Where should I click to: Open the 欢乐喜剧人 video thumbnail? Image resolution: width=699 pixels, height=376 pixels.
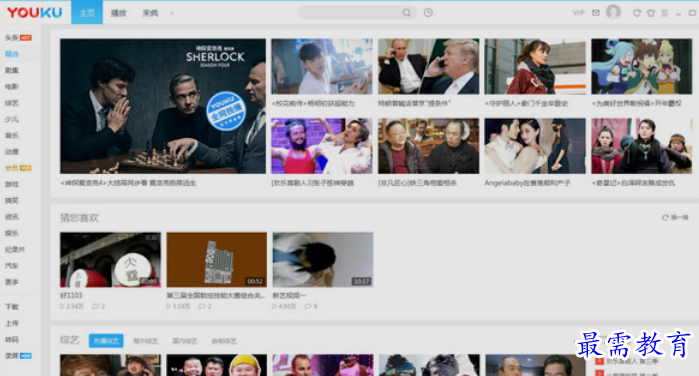click(322, 146)
